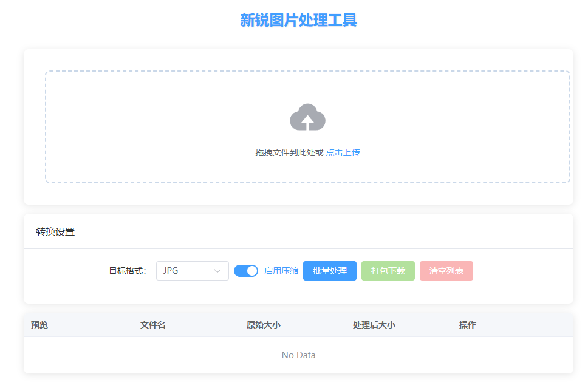The height and width of the screenshot is (385, 588).
Task: Click the 点击上传 link
Action: [x=343, y=152]
